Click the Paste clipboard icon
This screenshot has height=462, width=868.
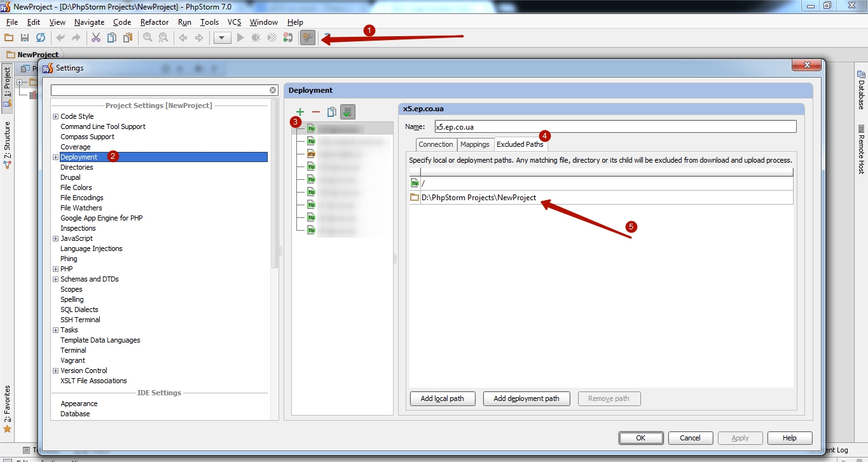click(128, 37)
